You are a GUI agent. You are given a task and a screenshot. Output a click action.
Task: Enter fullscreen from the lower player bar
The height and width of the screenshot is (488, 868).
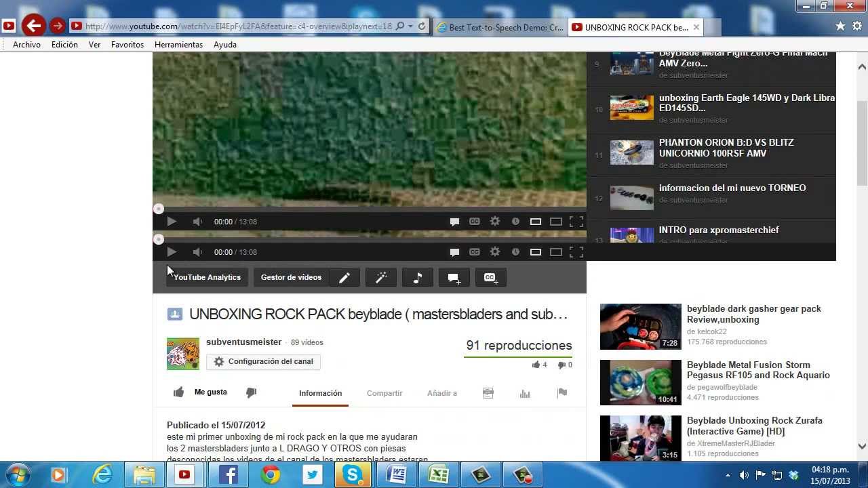tap(576, 252)
